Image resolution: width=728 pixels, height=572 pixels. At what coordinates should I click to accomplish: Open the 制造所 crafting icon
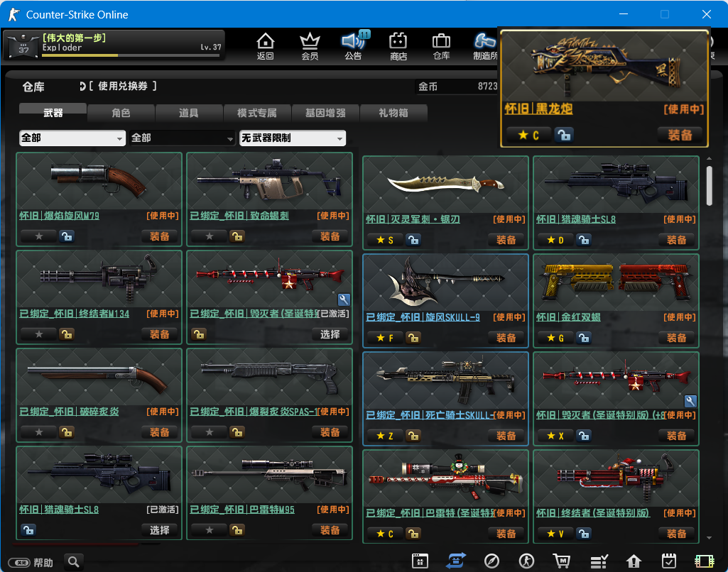point(484,46)
